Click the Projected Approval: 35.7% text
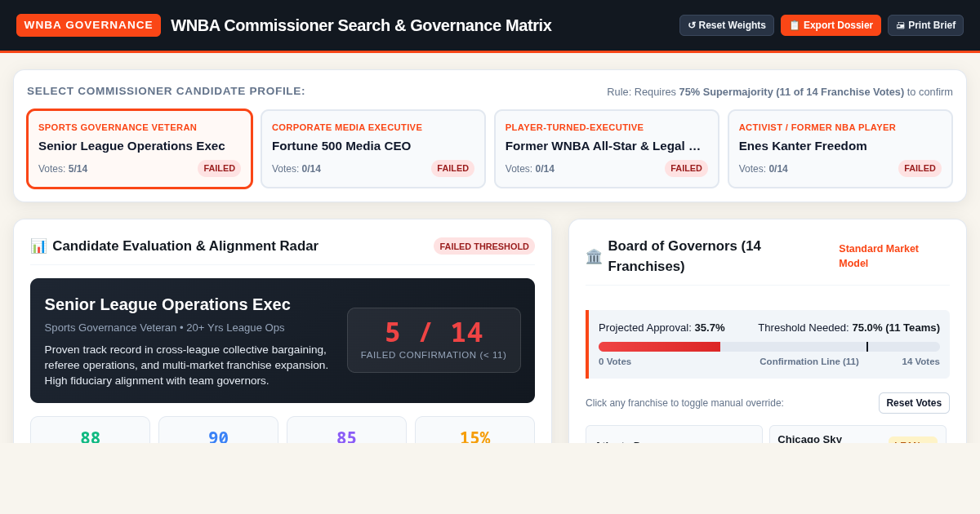 pos(661,327)
